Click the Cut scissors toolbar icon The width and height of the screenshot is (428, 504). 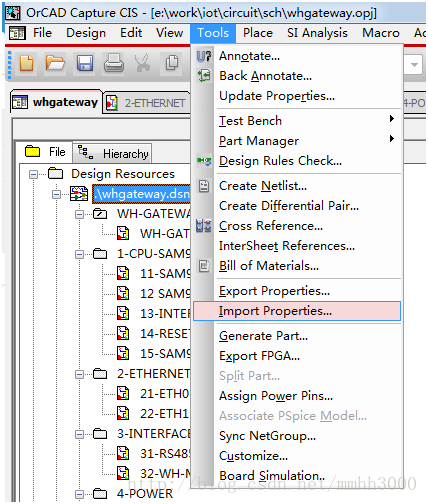tap(142, 63)
